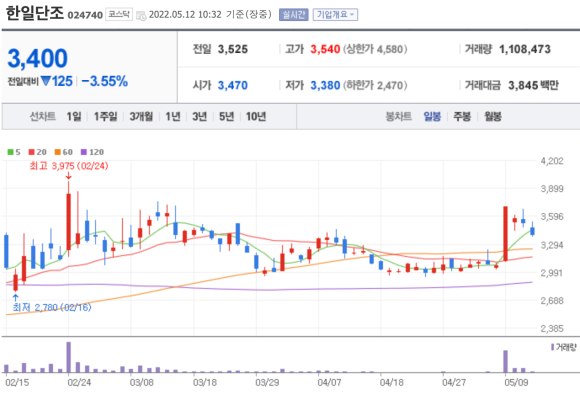Click the clock icon beside 2022.05.12 timestamp

(141, 15)
